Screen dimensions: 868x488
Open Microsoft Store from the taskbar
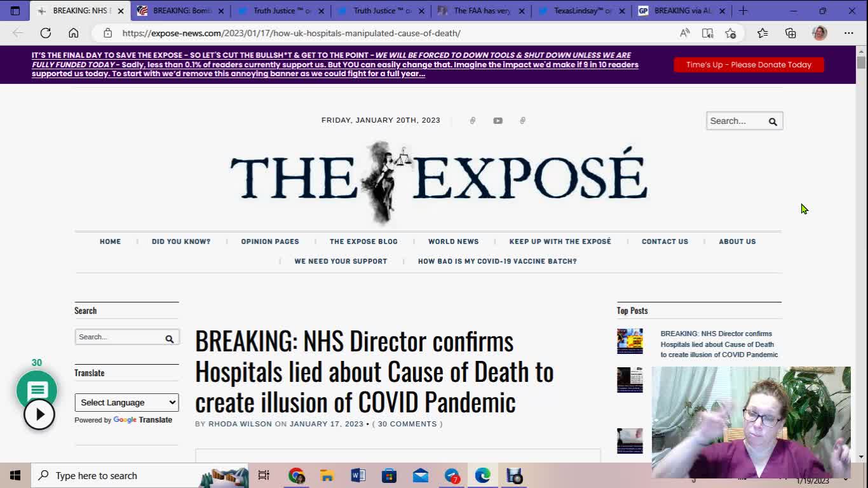[x=389, y=475]
